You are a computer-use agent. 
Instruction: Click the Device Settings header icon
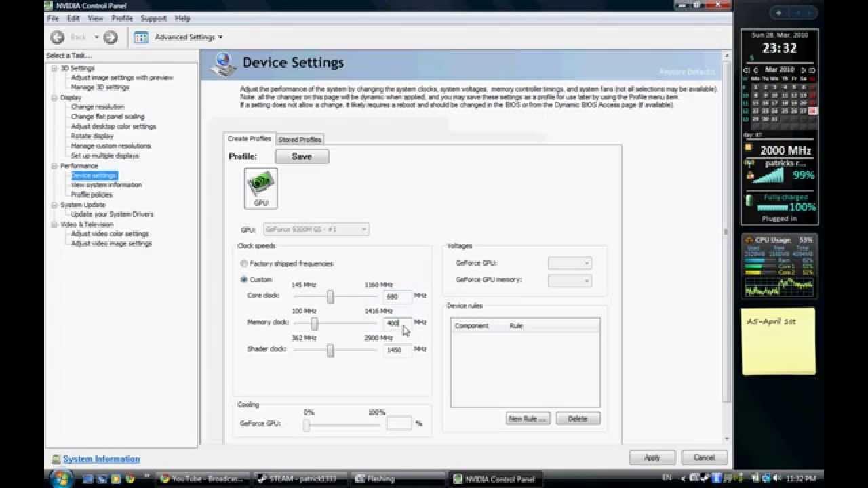223,64
